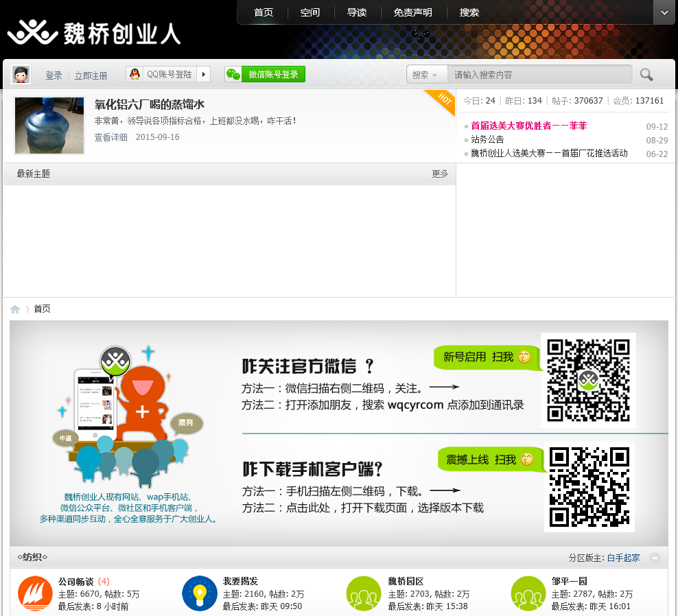
Task: Open the 邹平一园 forum title
Action: (x=569, y=582)
